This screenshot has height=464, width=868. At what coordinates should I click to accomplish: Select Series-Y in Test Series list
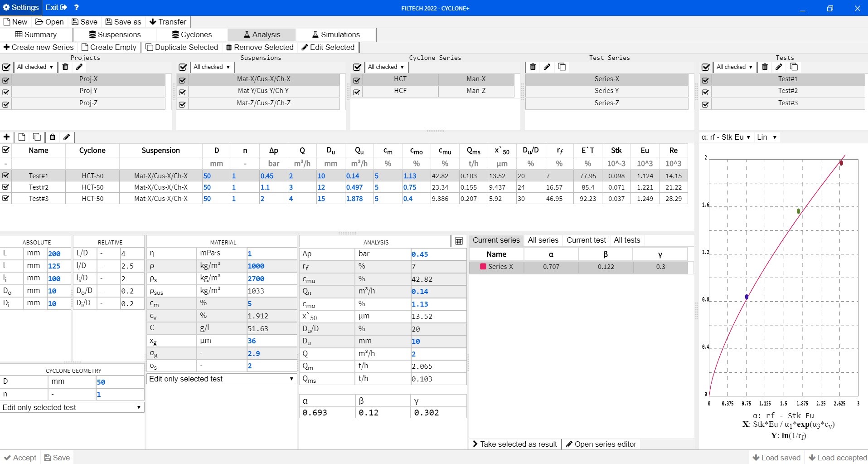click(x=606, y=91)
